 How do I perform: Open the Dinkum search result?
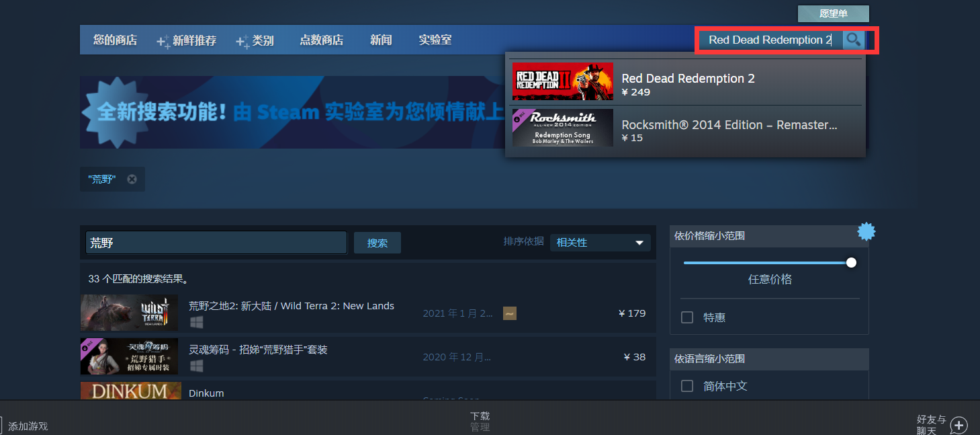367,391
